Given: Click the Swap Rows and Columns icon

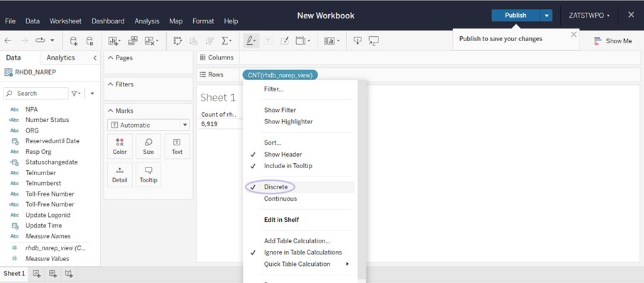Looking at the screenshot, I should 178,40.
